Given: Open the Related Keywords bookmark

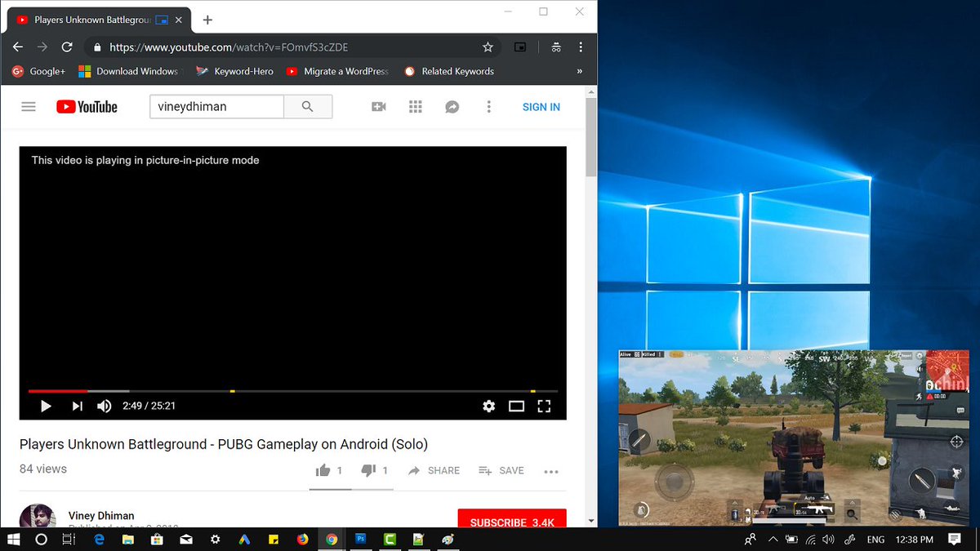Looking at the screenshot, I should pyautogui.click(x=449, y=71).
